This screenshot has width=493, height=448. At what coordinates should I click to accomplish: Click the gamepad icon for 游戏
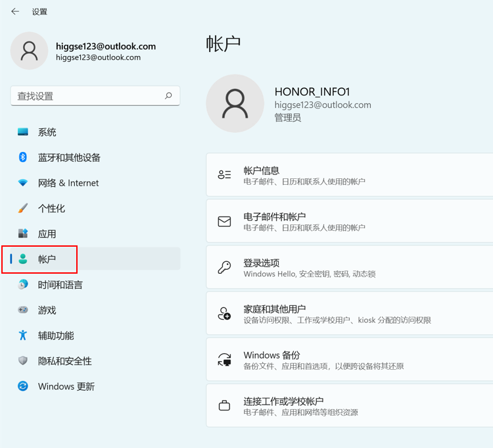[23, 310]
